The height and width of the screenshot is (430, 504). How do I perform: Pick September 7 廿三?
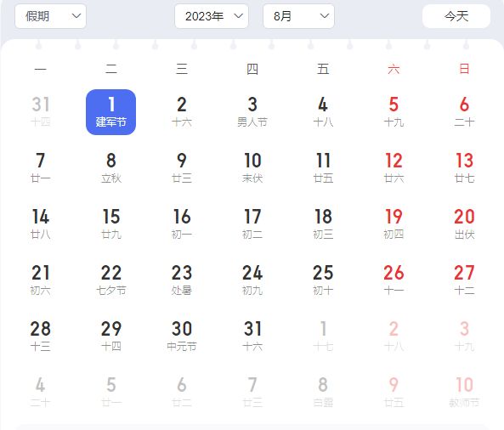pos(252,393)
